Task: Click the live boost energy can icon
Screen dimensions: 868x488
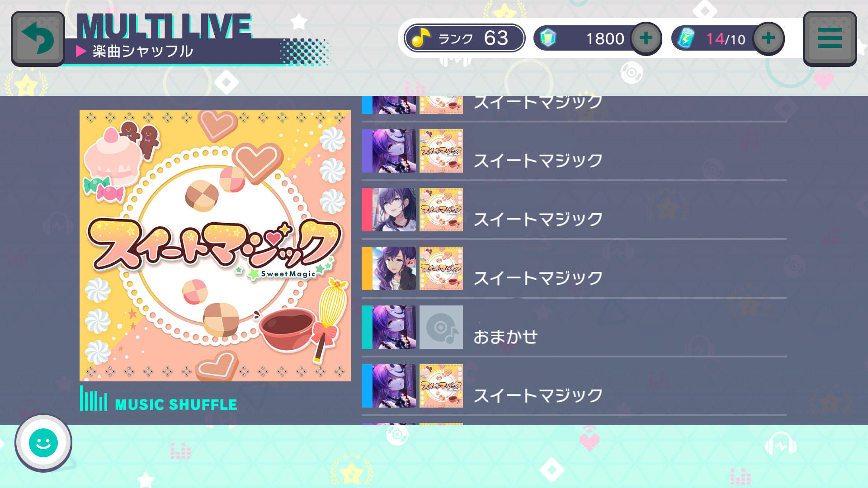Action: [686, 38]
